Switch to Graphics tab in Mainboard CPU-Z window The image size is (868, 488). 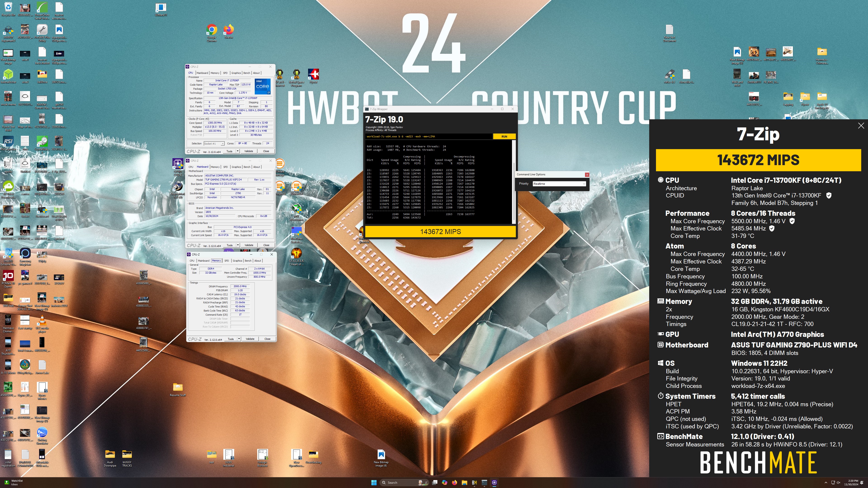click(x=236, y=167)
